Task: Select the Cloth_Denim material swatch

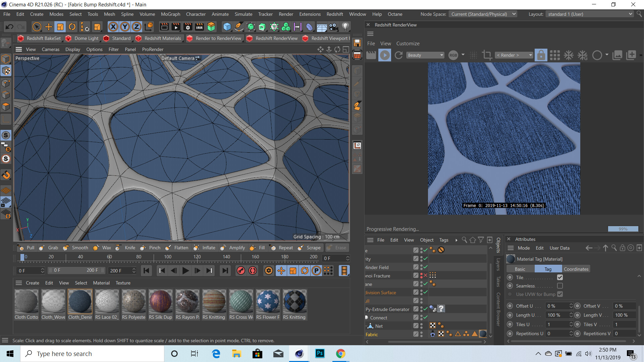Action: click(80, 305)
